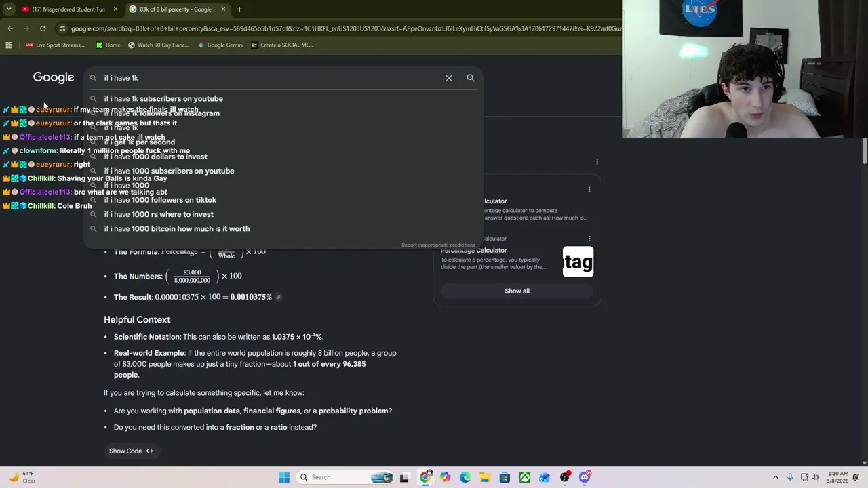The image size is (868, 488).
Task: Open Microsoft Edge from the taskbar
Action: (465, 477)
